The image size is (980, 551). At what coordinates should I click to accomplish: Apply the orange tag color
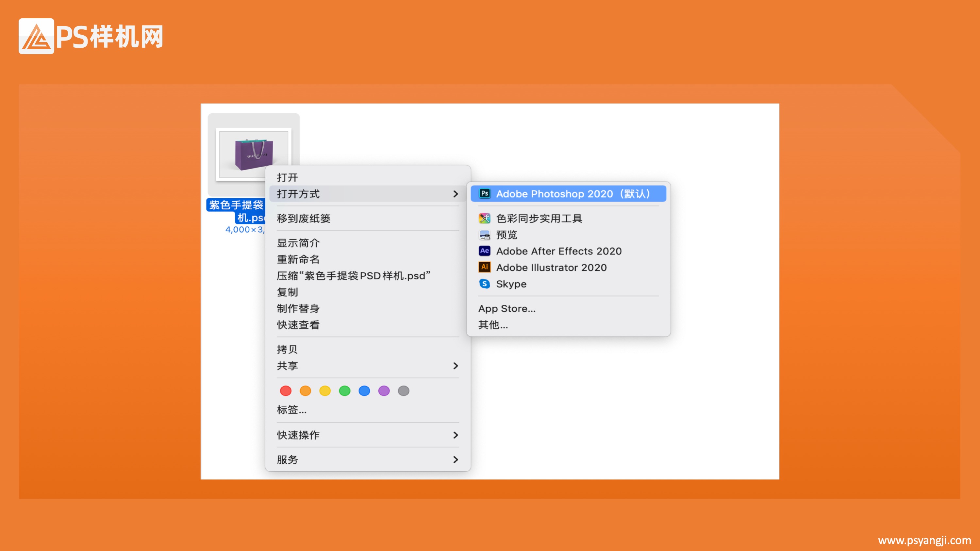point(306,391)
